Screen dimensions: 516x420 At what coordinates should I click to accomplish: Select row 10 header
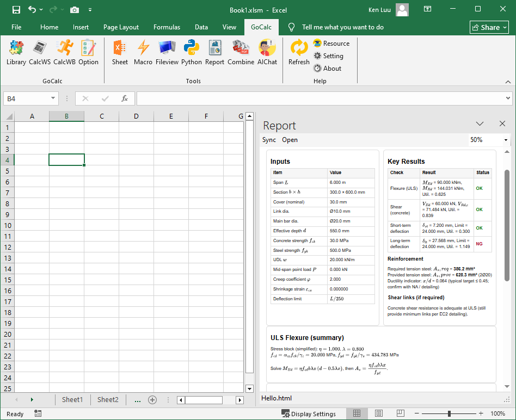pos(7,226)
